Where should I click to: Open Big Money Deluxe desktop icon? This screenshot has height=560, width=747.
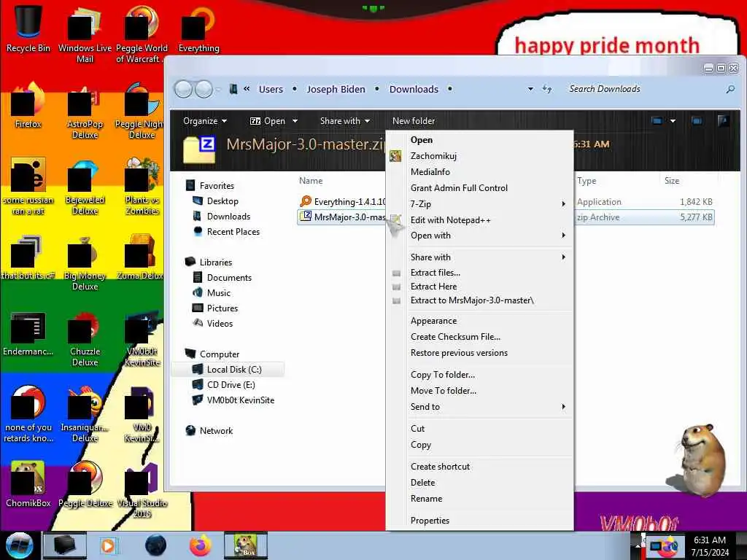coord(85,262)
